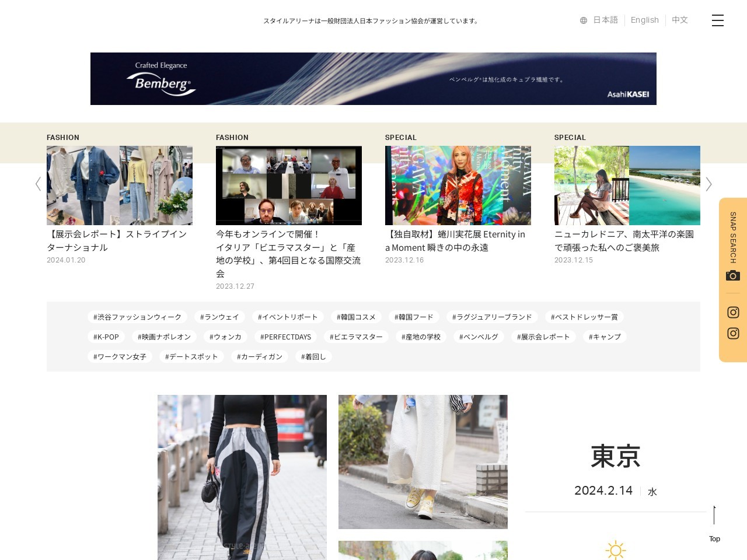Switch language to English
Viewport: 747px width, 560px height.
click(644, 20)
